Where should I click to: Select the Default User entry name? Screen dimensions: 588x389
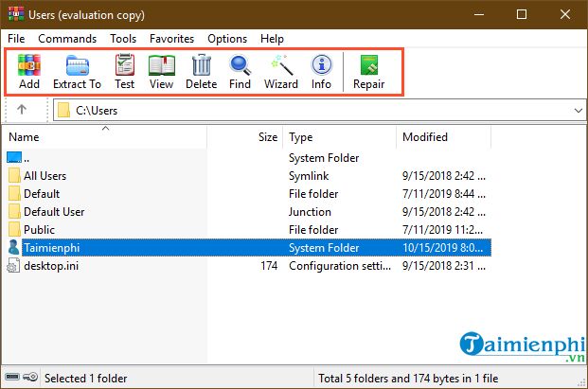click(54, 211)
